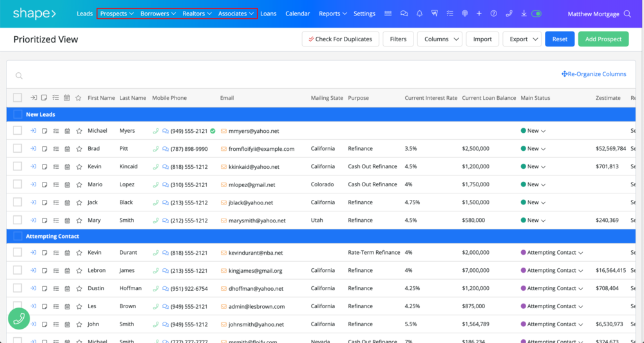Click the Add Prospect button
Screen dimensions: 644x343
pos(603,39)
